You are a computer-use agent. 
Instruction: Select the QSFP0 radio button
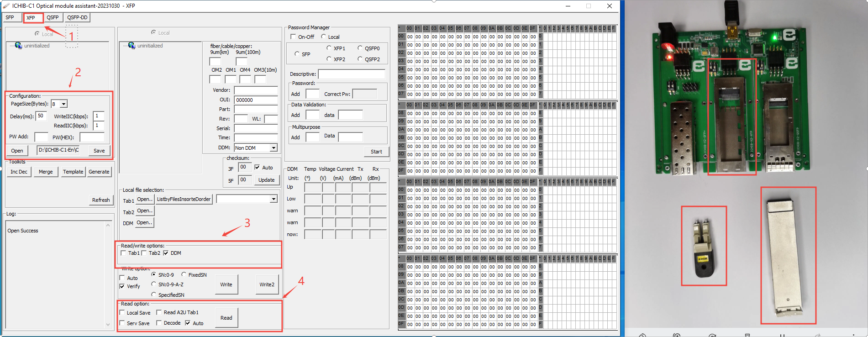360,48
